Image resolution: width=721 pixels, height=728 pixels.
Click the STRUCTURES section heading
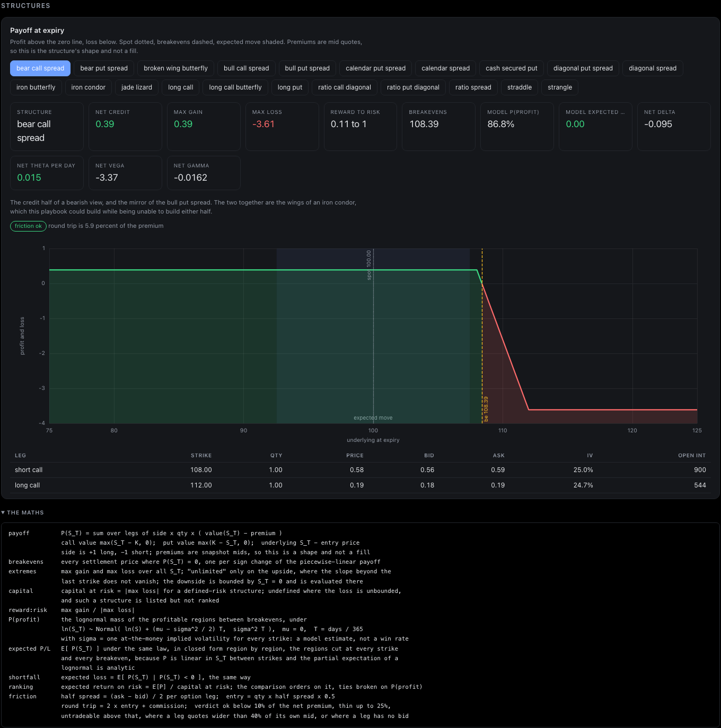(x=25, y=6)
